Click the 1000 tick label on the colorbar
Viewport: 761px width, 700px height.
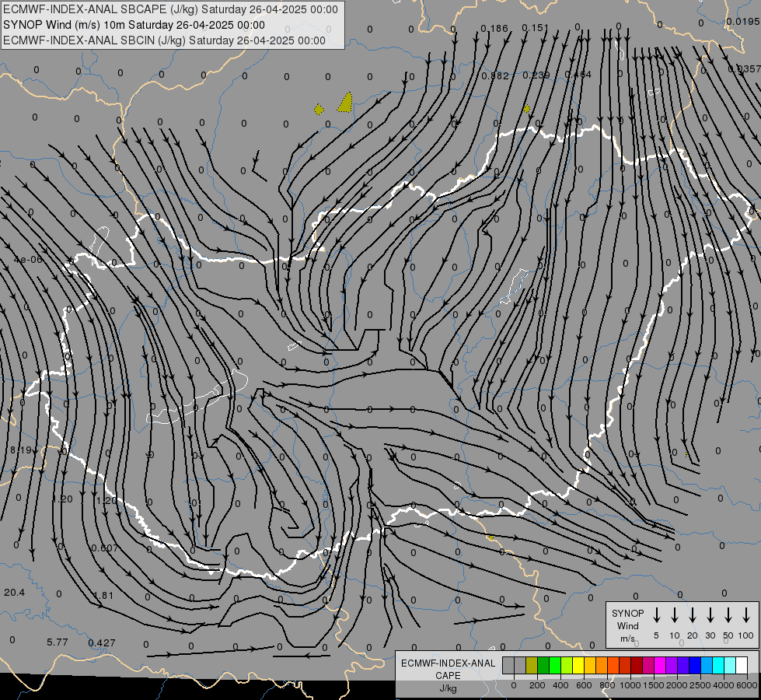pyautogui.click(x=630, y=685)
